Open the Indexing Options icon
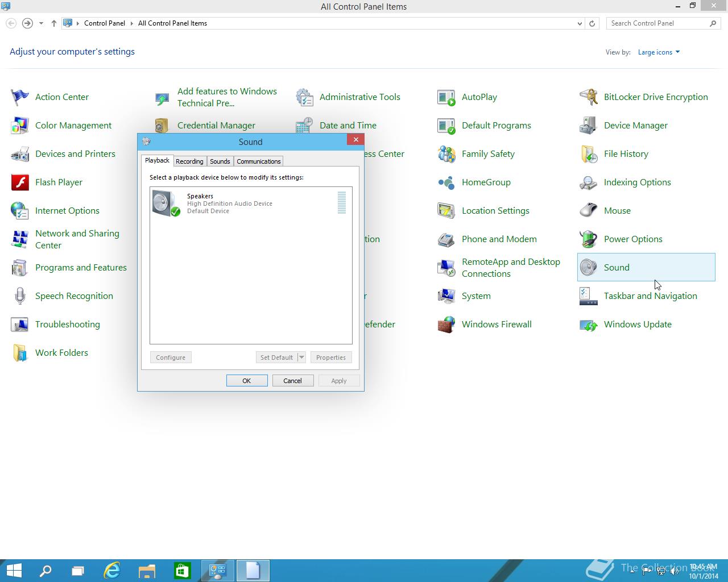 tap(589, 182)
